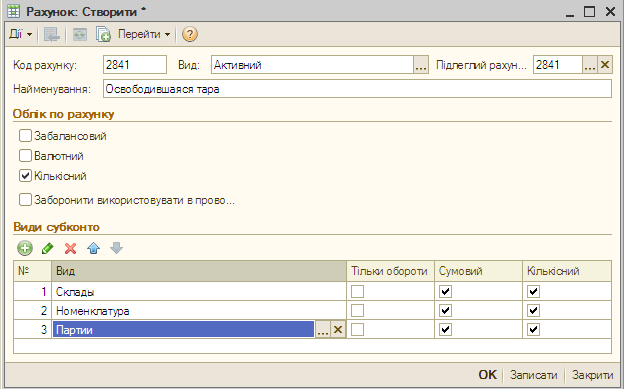Click the Найменування field Освободившаяся тара
The height and width of the screenshot is (389, 624).
coord(357,89)
